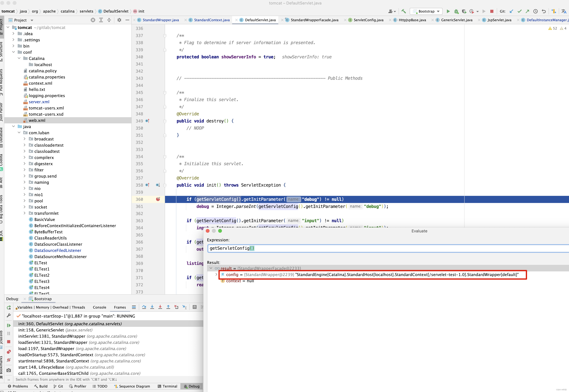Click Force Step Into red arrow icon
The image size is (569, 392).
click(x=160, y=307)
